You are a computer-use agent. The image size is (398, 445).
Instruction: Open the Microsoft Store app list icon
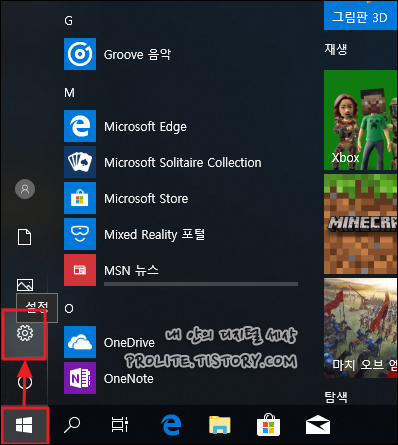point(80,198)
